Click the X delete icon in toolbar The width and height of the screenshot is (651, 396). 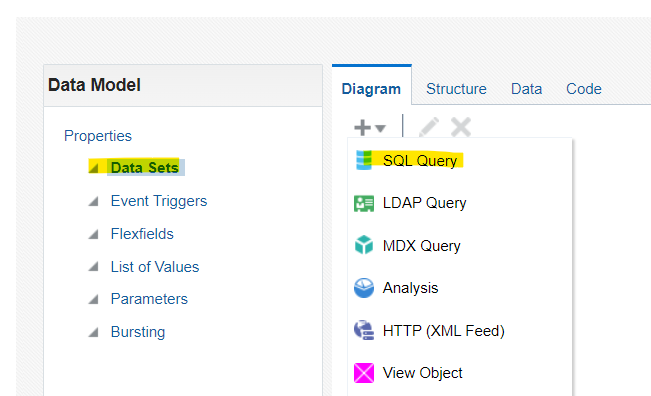pyautogui.click(x=461, y=127)
